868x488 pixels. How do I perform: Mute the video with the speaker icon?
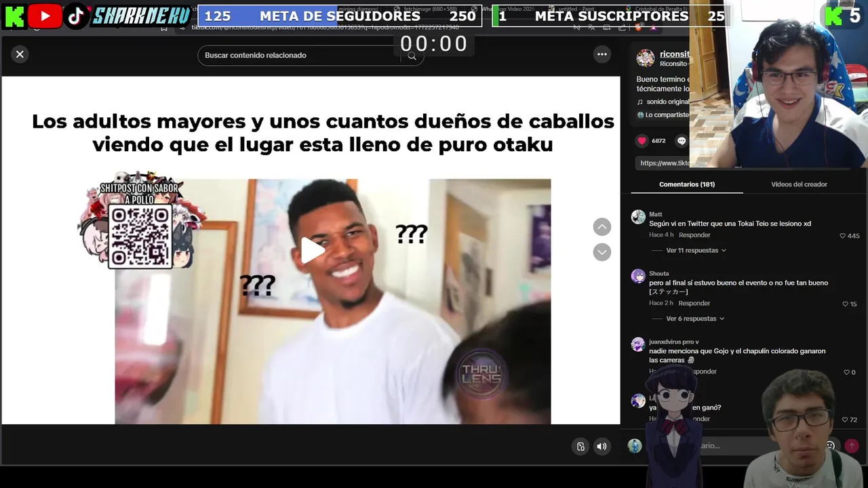[601, 446]
